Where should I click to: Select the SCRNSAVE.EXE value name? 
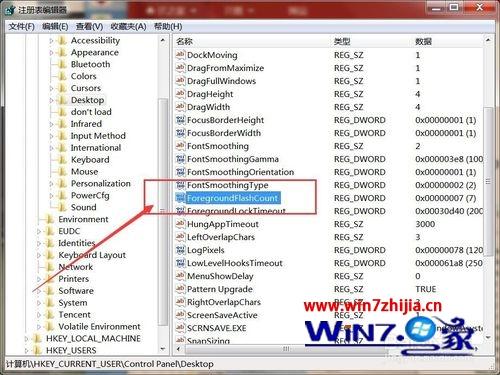[x=217, y=328]
